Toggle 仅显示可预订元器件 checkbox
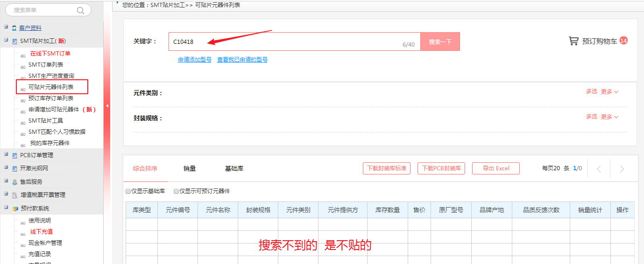Image resolution: width=644 pixels, height=264 pixels. [176, 191]
